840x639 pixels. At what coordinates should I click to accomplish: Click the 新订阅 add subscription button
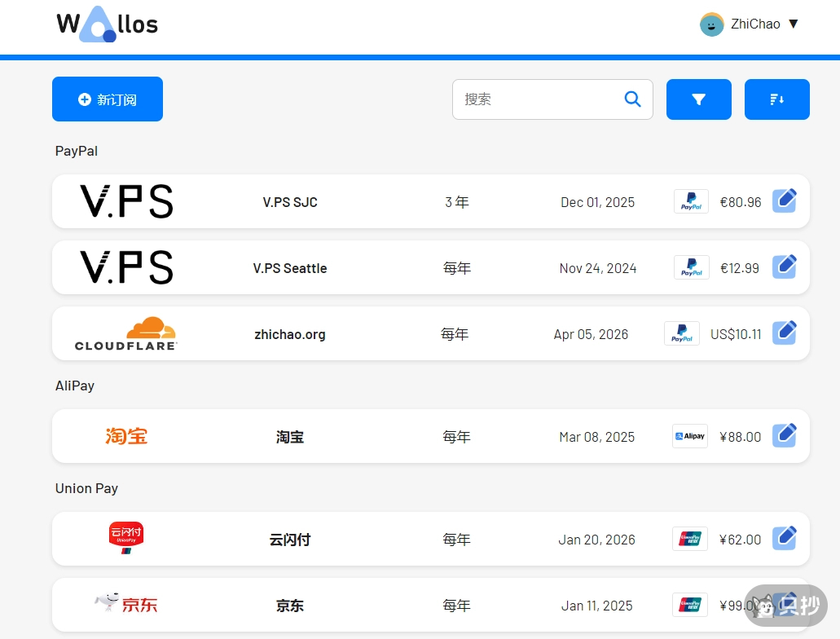(x=108, y=99)
